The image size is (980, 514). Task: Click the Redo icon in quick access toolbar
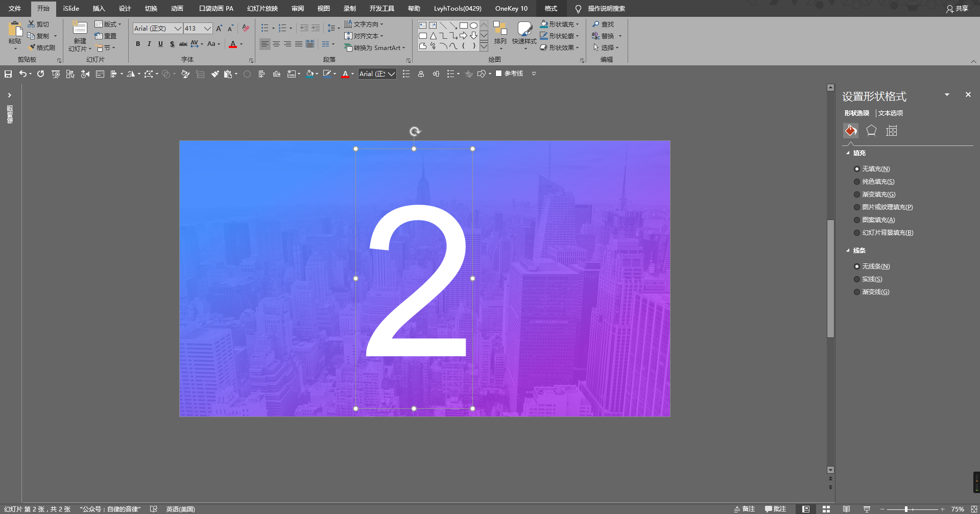coord(40,74)
